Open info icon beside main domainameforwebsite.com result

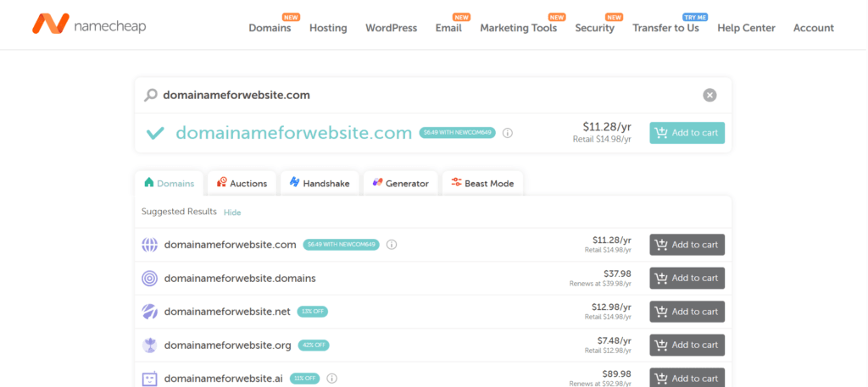508,133
